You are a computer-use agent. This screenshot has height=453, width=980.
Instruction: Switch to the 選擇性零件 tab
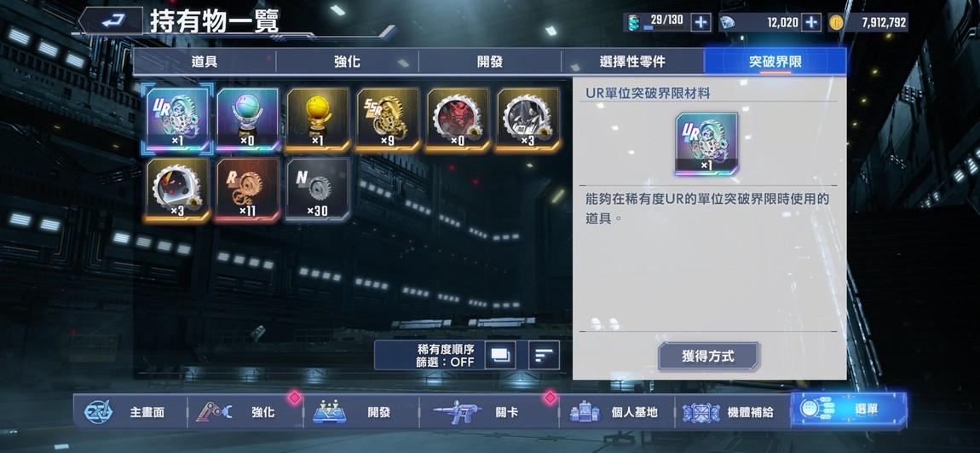[632, 61]
